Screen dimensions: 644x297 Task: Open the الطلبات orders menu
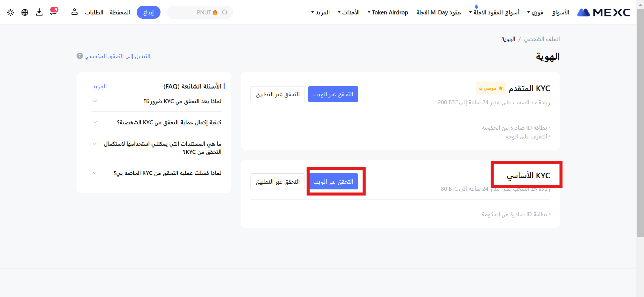pyautogui.click(x=94, y=12)
